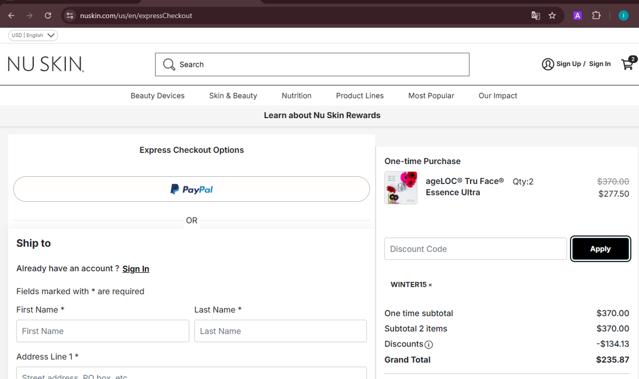639x379 pixels.
Task: Click the sale price $277.50
Action: click(x=614, y=194)
